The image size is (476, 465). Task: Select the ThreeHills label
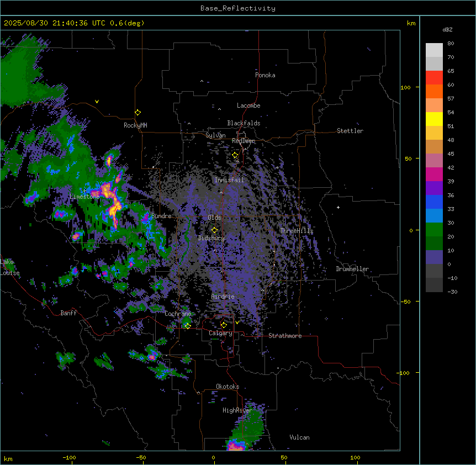click(x=297, y=231)
